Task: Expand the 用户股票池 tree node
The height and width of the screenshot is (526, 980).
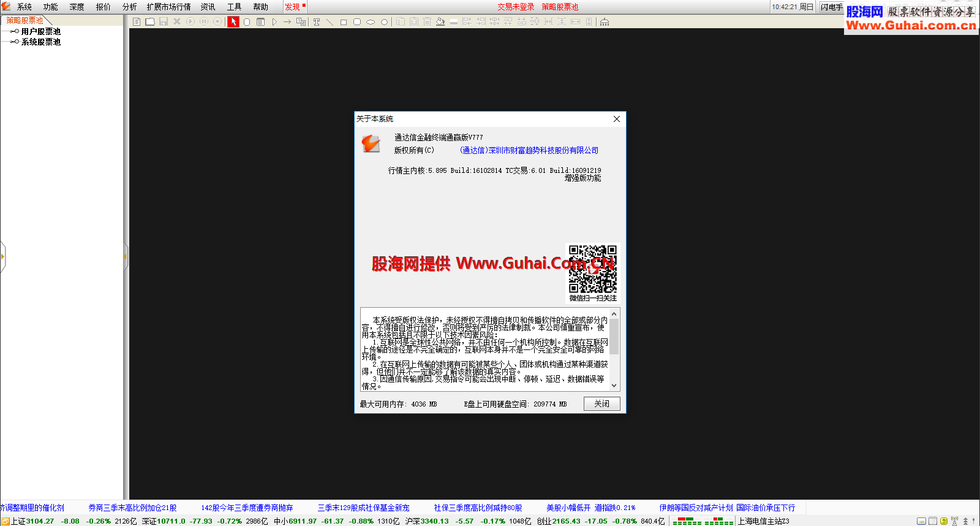Action: (x=14, y=31)
